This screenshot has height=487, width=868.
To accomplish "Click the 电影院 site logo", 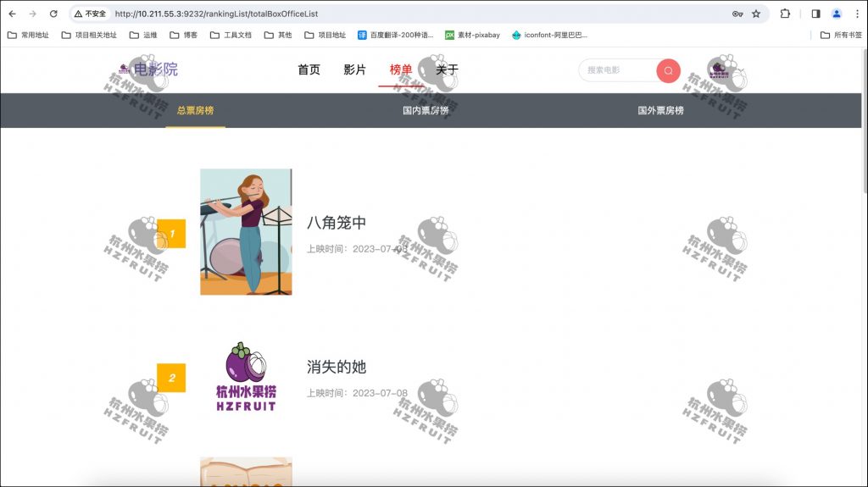I will tap(148, 69).
